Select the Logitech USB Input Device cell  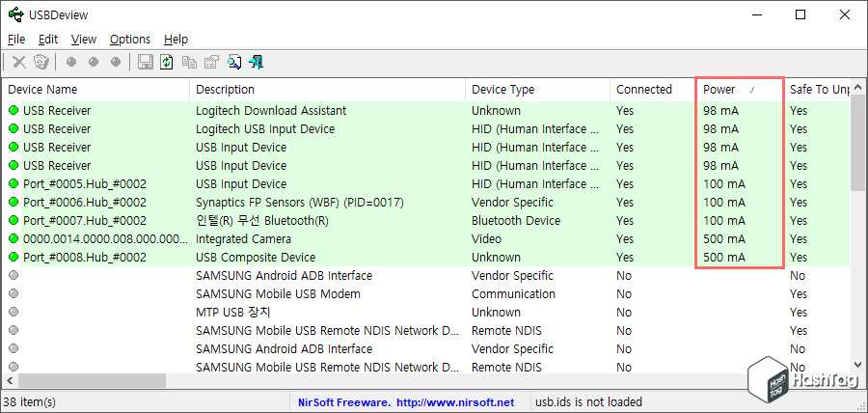(x=265, y=128)
